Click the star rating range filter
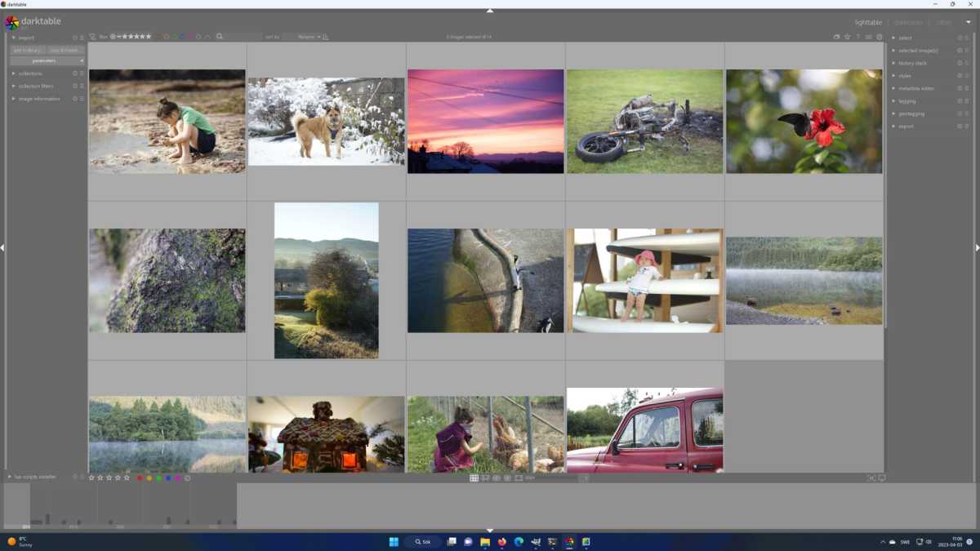Screen dimensions: 980x551 click(131, 37)
